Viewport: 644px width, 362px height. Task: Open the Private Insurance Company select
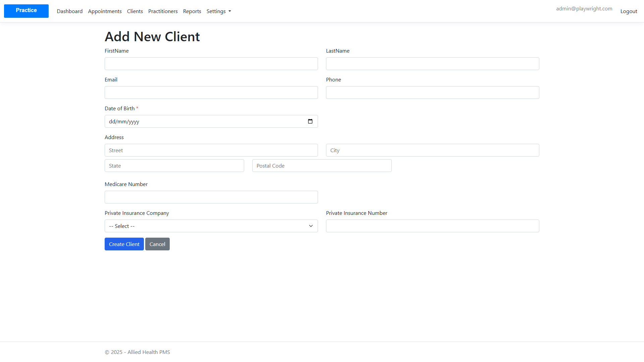pos(211,226)
